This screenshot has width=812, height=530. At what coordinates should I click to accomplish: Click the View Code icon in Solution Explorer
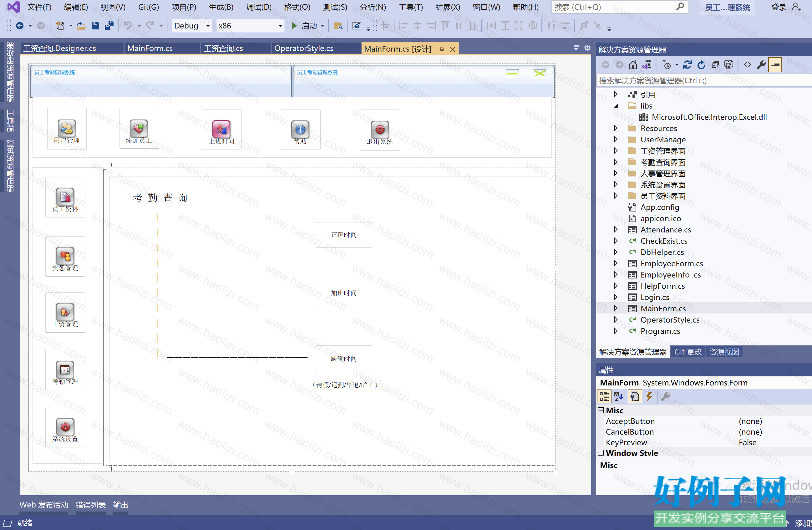click(x=747, y=64)
